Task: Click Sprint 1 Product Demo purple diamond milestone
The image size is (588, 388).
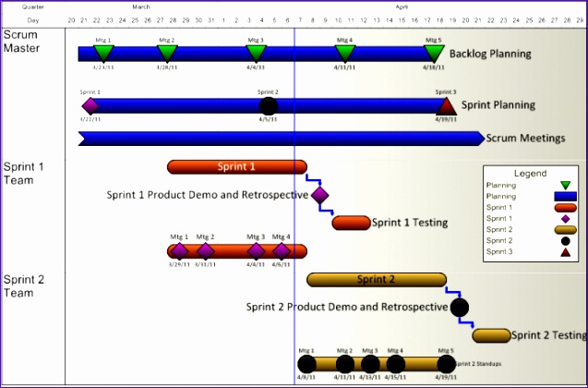Action: tap(320, 195)
